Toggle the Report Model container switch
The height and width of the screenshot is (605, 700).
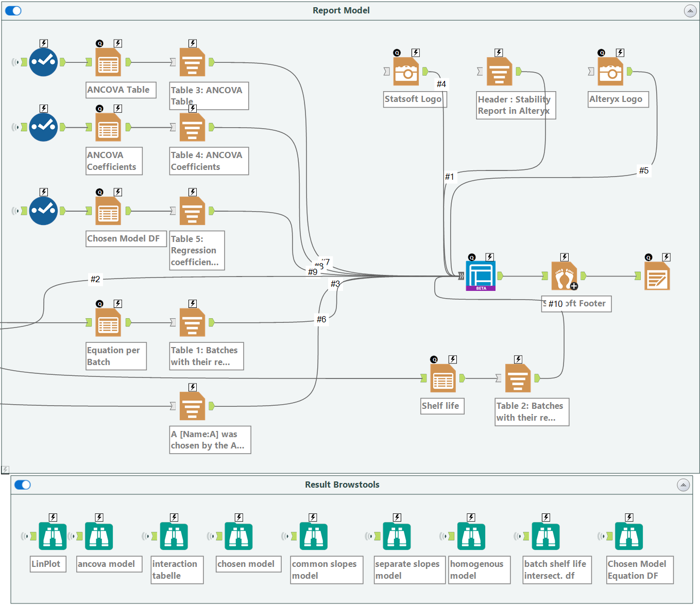(13, 10)
